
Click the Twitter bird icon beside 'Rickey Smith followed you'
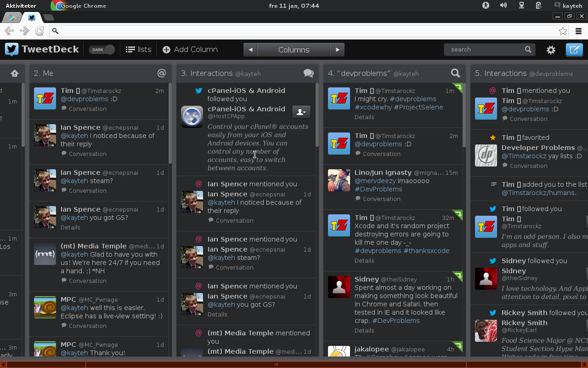coord(493,313)
